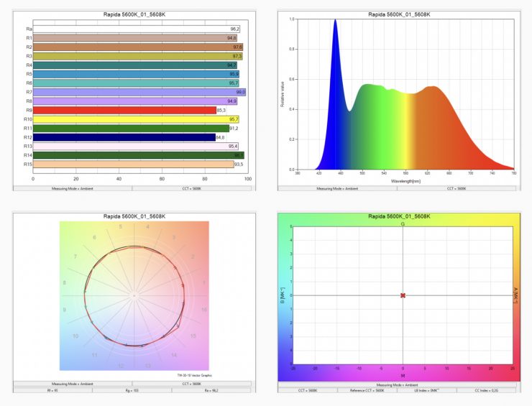
Task: Click the Wavelength[nm] axis label
Action: pyautogui.click(x=405, y=180)
